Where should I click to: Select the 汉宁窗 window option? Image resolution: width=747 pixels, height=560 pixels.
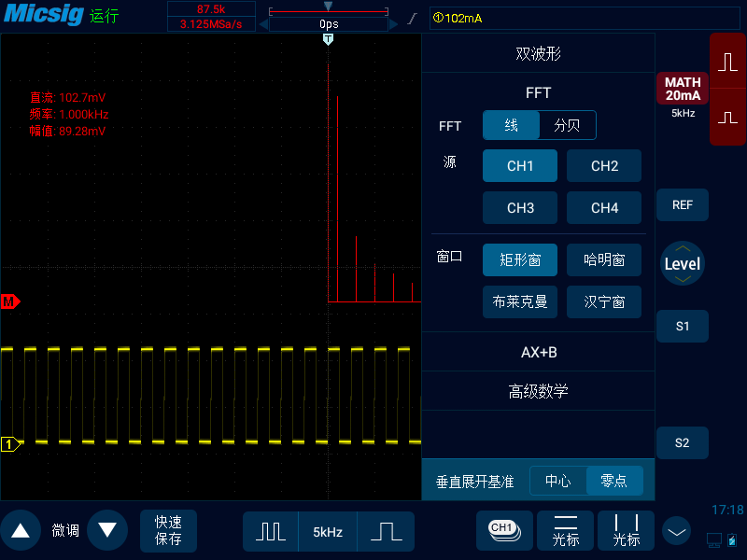click(x=604, y=301)
